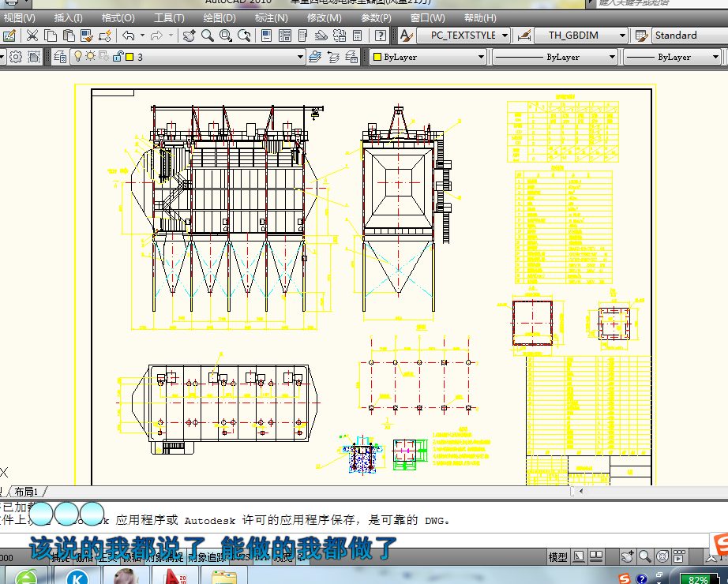Activate the Zoom Realtime magnifier
The height and width of the screenshot is (584, 728).
[208, 36]
